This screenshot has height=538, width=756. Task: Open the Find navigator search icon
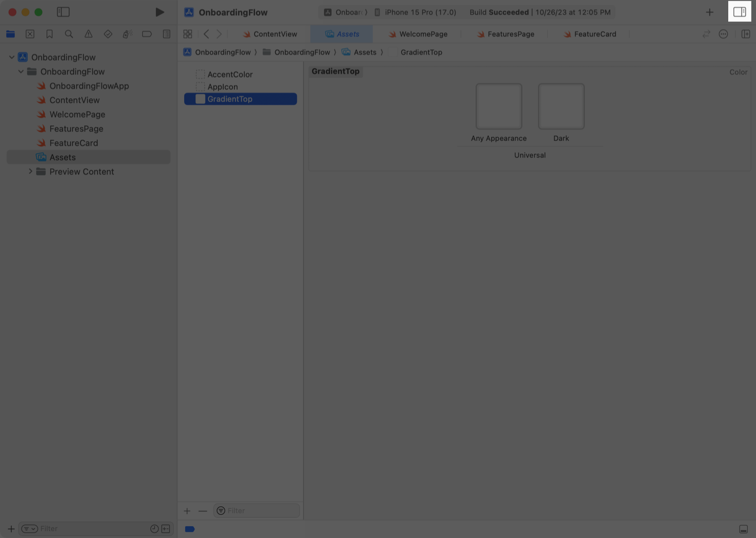pyautogui.click(x=69, y=34)
